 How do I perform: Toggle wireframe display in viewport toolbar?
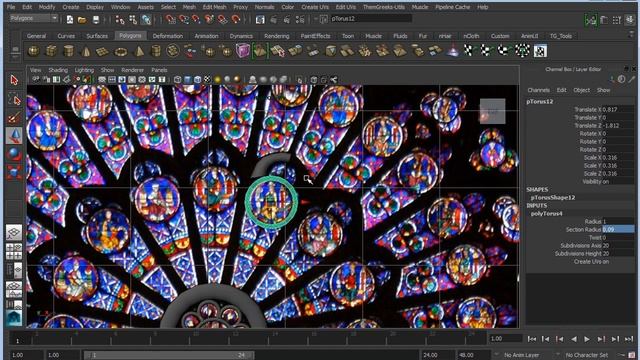coord(178,80)
